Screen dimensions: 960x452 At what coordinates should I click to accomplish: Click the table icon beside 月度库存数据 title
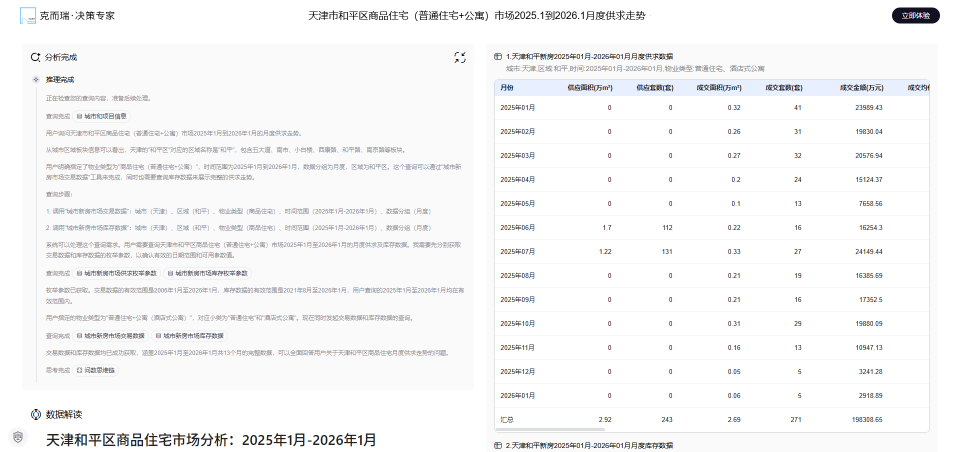(x=498, y=445)
